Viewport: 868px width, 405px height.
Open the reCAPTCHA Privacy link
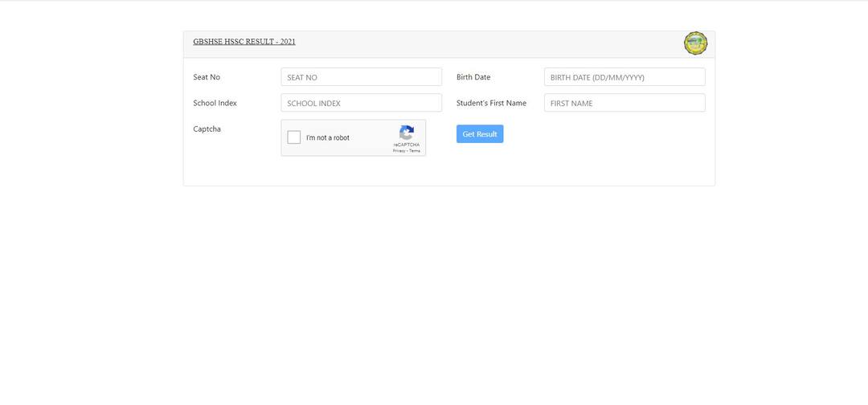(399, 151)
